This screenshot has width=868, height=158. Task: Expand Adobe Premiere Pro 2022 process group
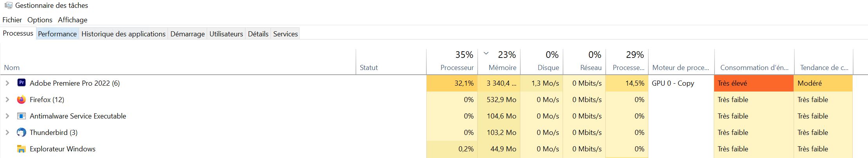7,83
